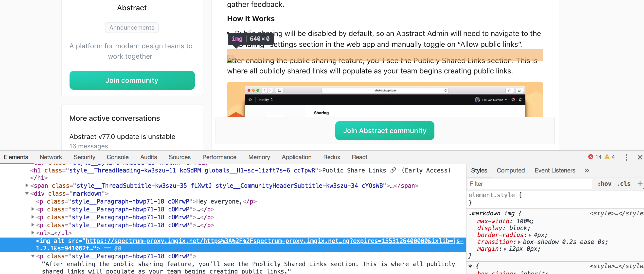Open the Event Listeners pane tab
Screen dimensions: 644x274
click(x=555, y=171)
